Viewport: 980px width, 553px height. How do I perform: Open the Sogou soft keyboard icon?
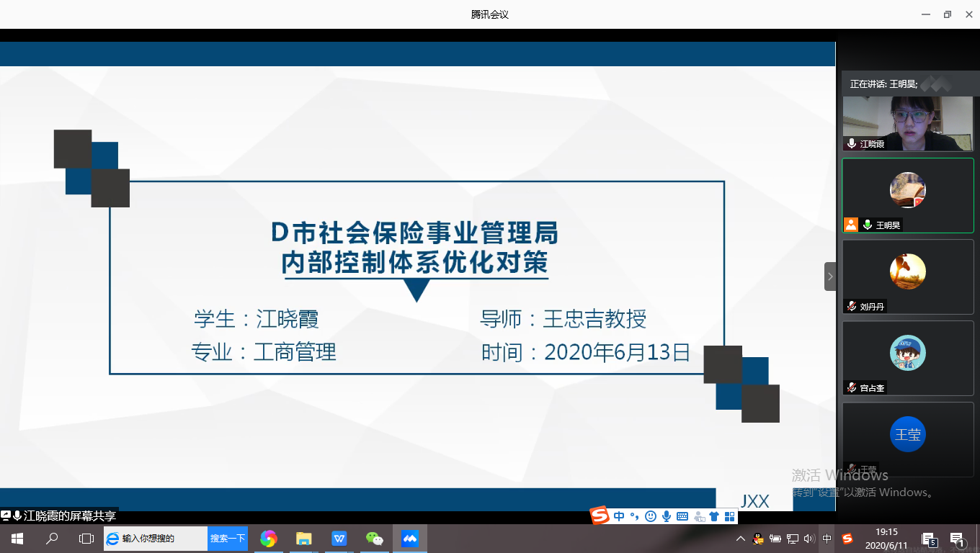click(x=682, y=516)
